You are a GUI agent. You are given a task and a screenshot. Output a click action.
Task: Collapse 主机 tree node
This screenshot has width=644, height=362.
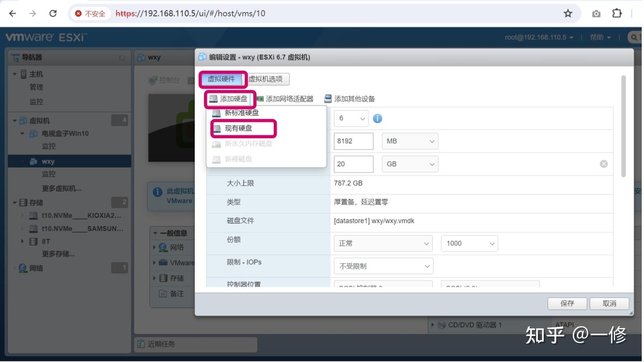(x=15, y=74)
